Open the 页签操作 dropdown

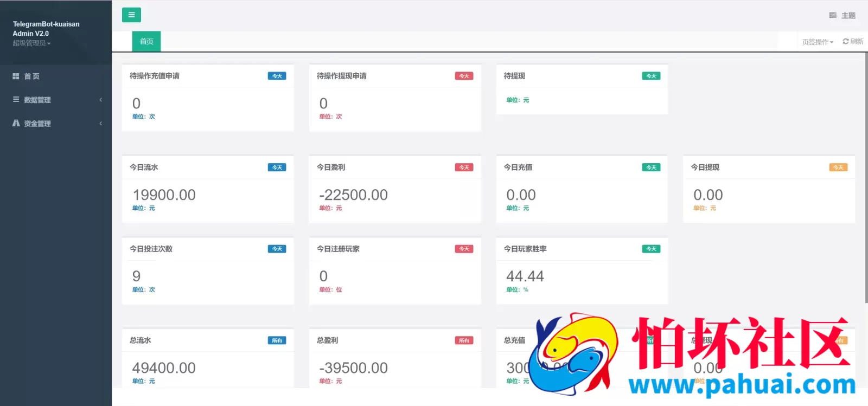[818, 42]
